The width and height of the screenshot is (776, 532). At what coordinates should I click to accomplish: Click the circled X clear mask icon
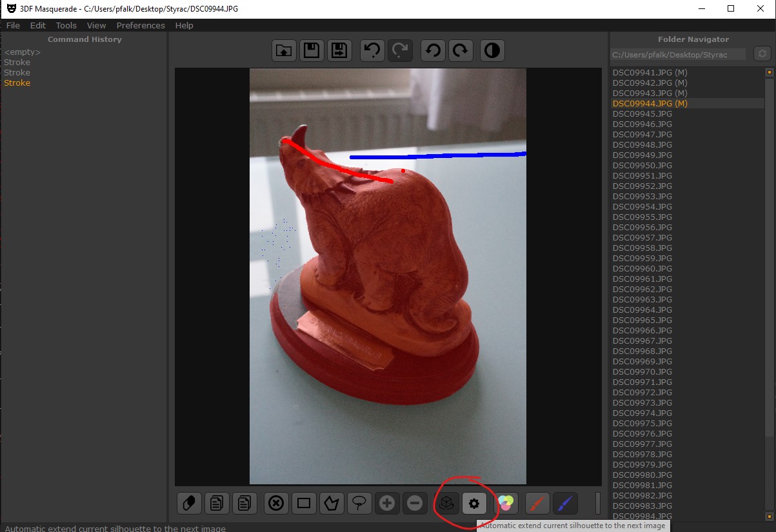coord(276,504)
